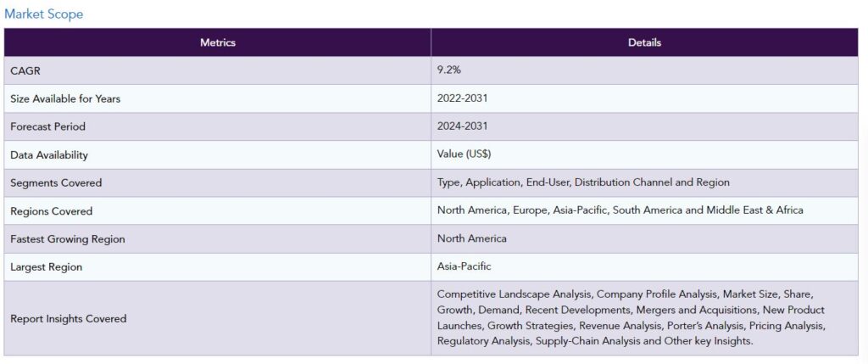Click the 9.2% CAGR value
The image size is (868, 364).
coord(449,70)
